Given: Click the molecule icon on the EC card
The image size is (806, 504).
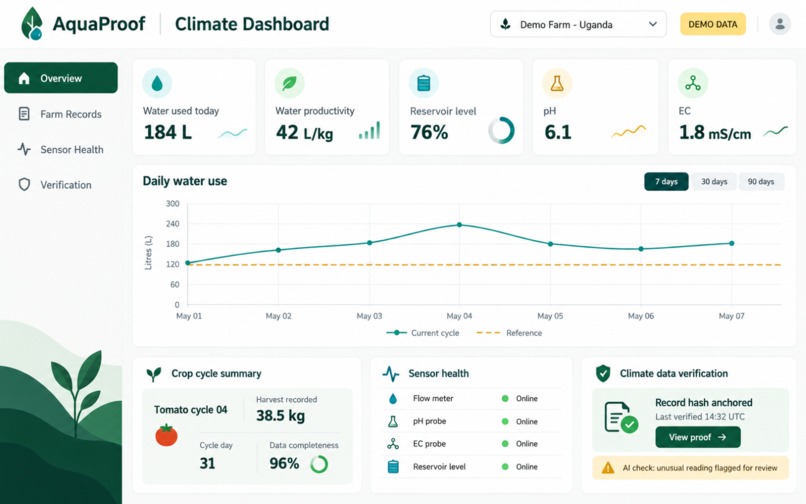Looking at the screenshot, I should pyautogui.click(x=692, y=83).
